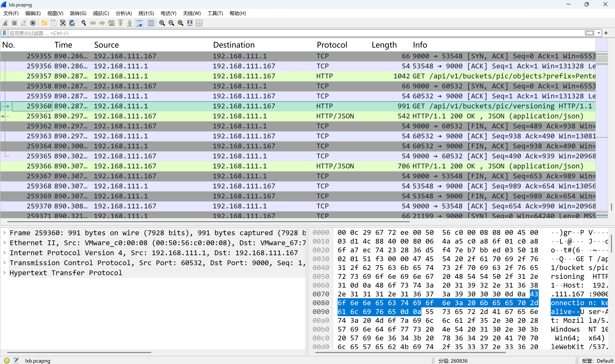Toggle auto scroll during live capture

[139, 23]
